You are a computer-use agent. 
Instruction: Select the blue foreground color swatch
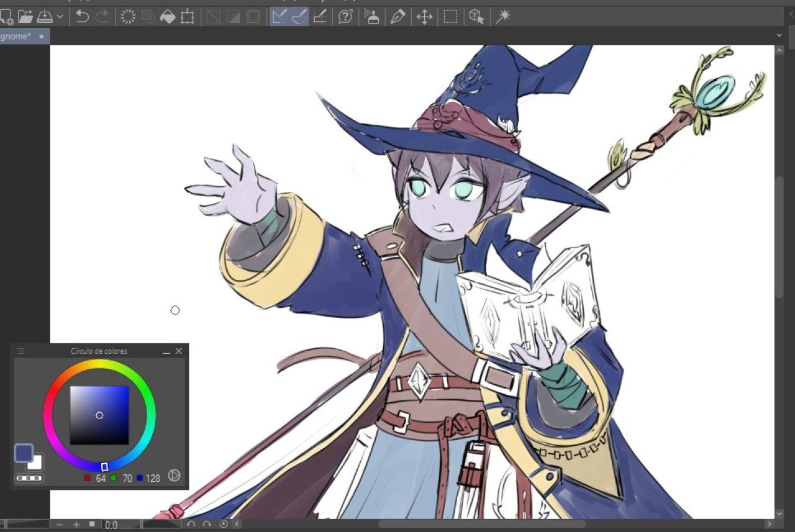(24, 453)
